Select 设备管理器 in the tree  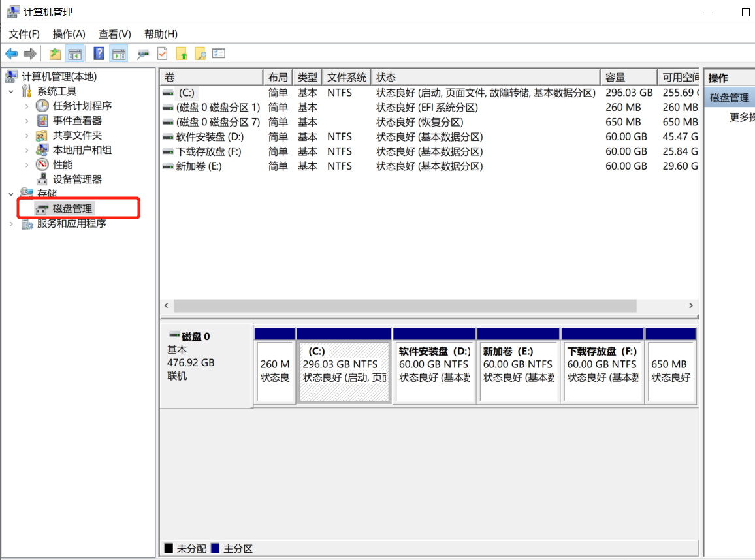77,179
